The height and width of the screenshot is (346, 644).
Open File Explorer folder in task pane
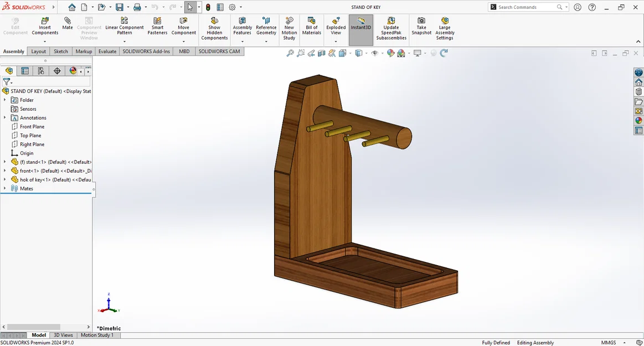coord(638,101)
